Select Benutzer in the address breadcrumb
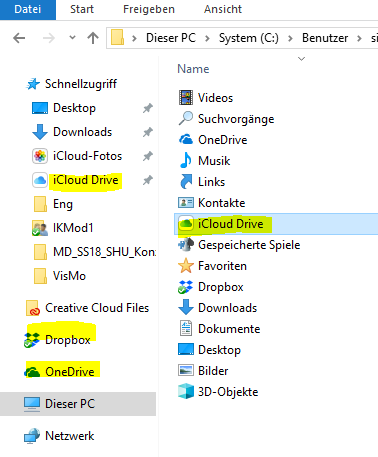Image resolution: width=378 pixels, height=457 pixels. 325,38
